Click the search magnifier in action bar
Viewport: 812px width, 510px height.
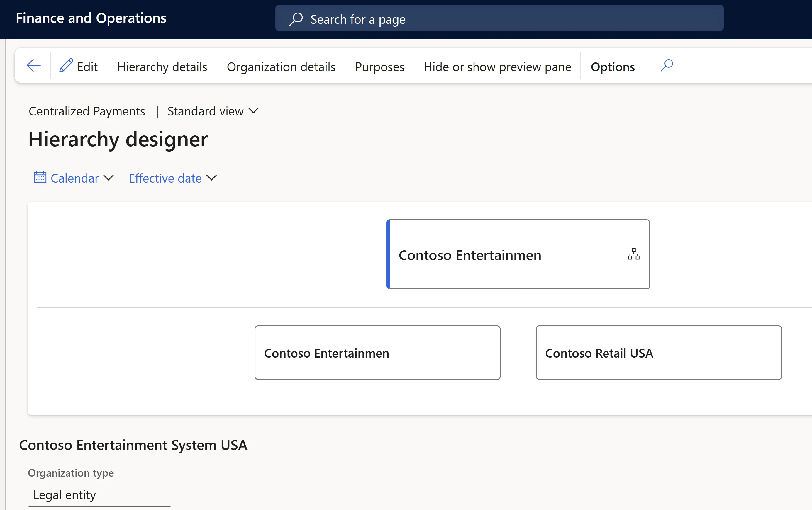click(667, 66)
